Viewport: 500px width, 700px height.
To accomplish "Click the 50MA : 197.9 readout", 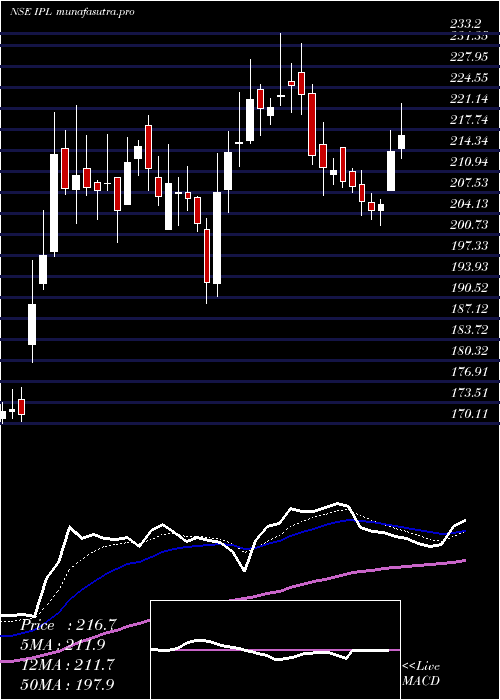I will coord(68,684).
